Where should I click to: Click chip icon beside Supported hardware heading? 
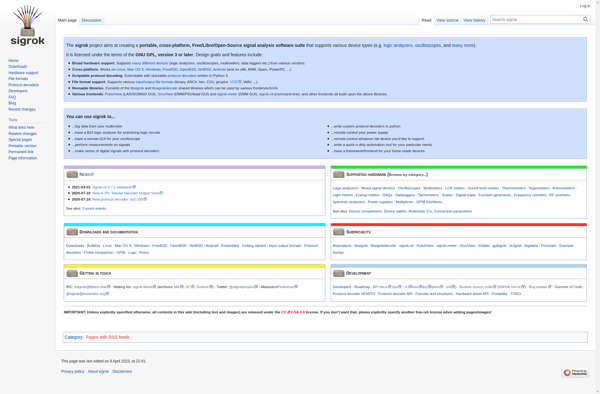coord(339,174)
